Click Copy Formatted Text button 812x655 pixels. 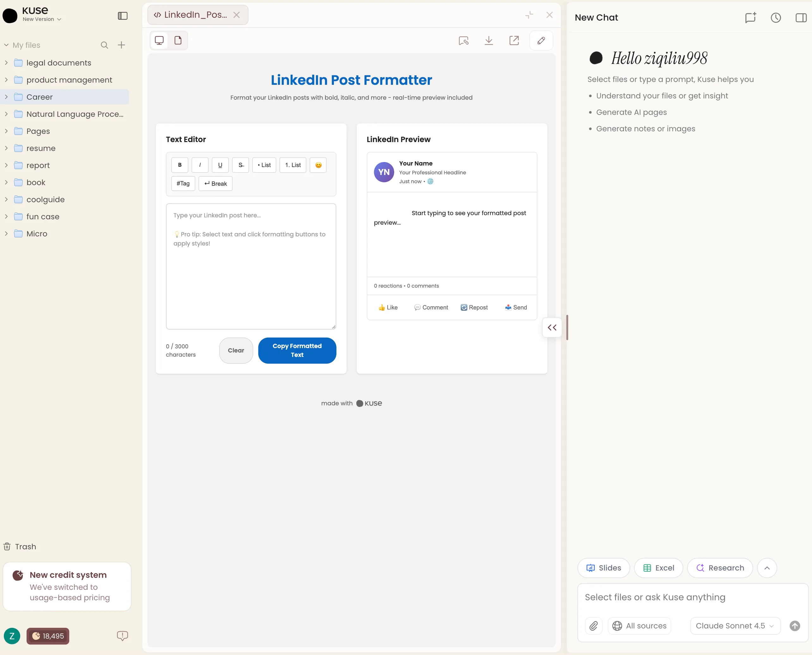pos(297,351)
